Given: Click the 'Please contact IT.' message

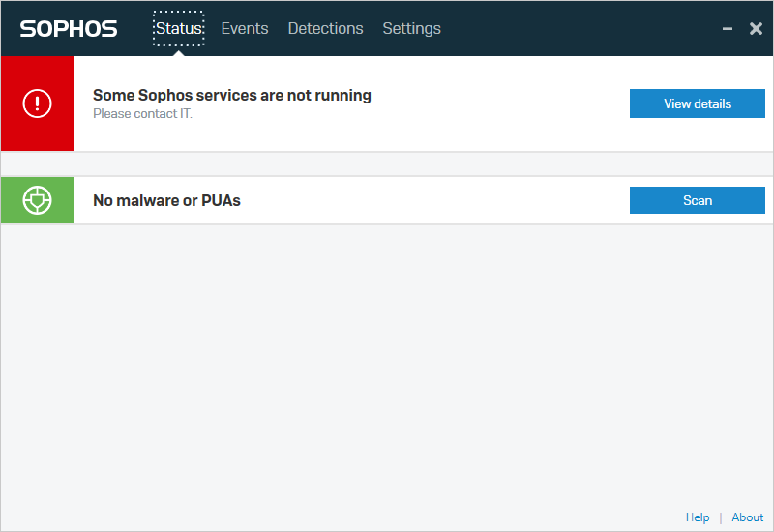Looking at the screenshot, I should pyautogui.click(x=142, y=114).
